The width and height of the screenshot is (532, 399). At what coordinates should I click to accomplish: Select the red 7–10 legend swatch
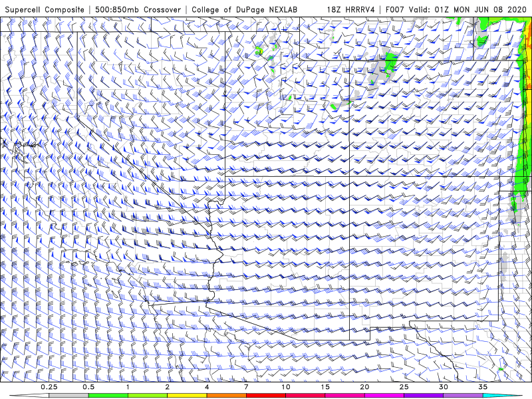click(x=265, y=396)
